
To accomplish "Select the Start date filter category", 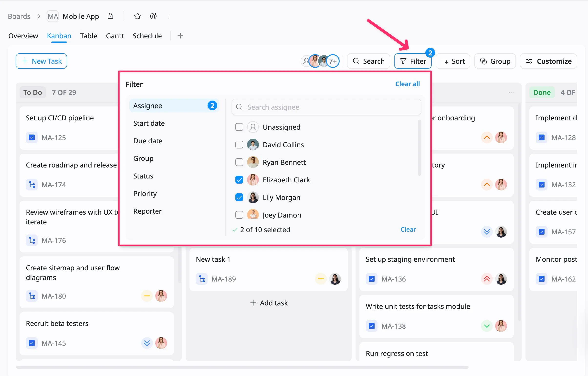I will [174, 123].
